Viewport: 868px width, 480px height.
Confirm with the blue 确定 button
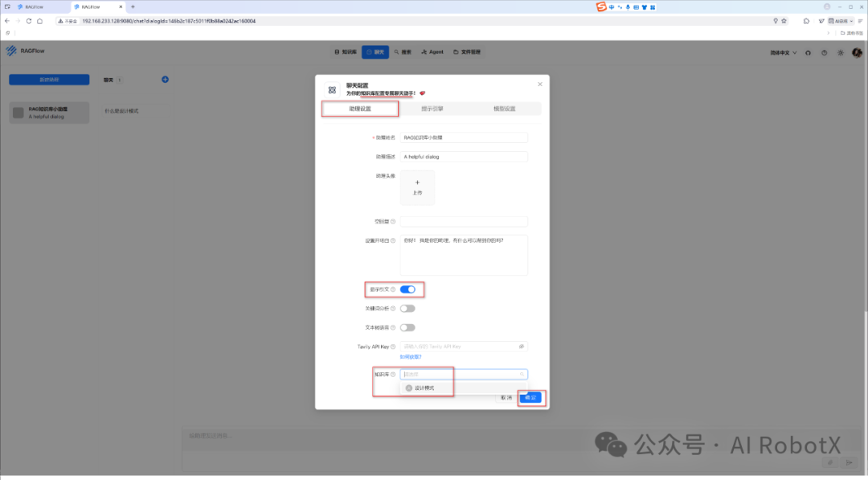(x=530, y=397)
